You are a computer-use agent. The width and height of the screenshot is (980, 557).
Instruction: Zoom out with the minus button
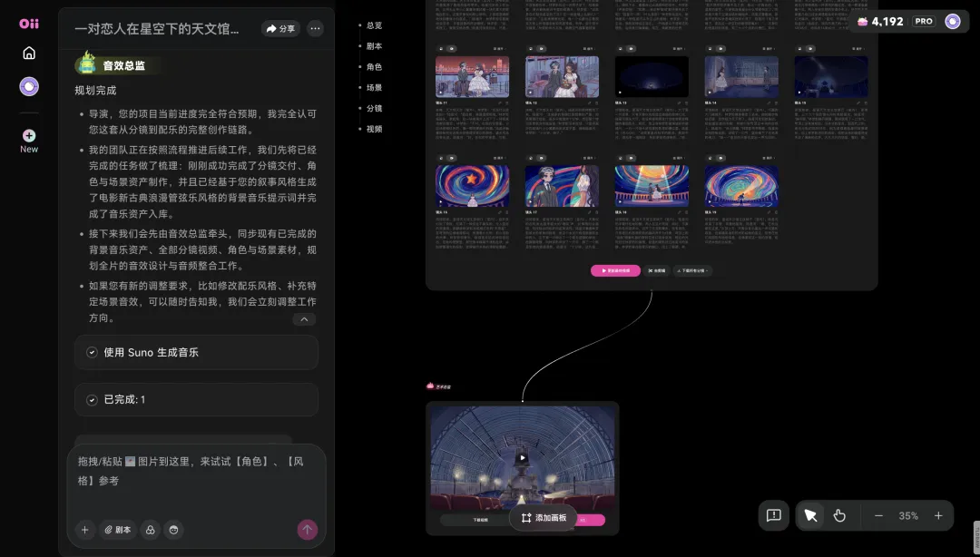coord(878,516)
